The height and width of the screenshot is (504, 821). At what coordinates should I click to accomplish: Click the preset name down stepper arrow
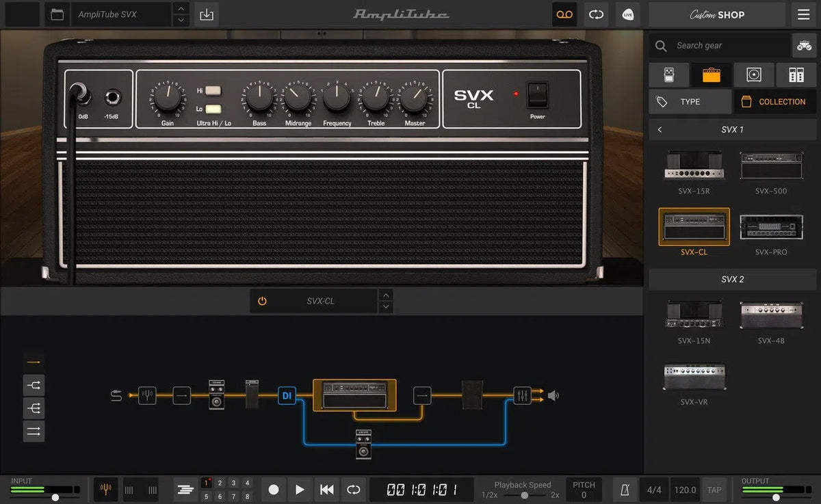(180, 18)
